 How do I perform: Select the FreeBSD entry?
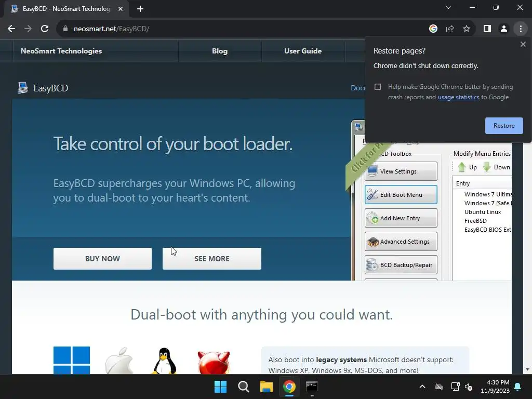pos(475,221)
